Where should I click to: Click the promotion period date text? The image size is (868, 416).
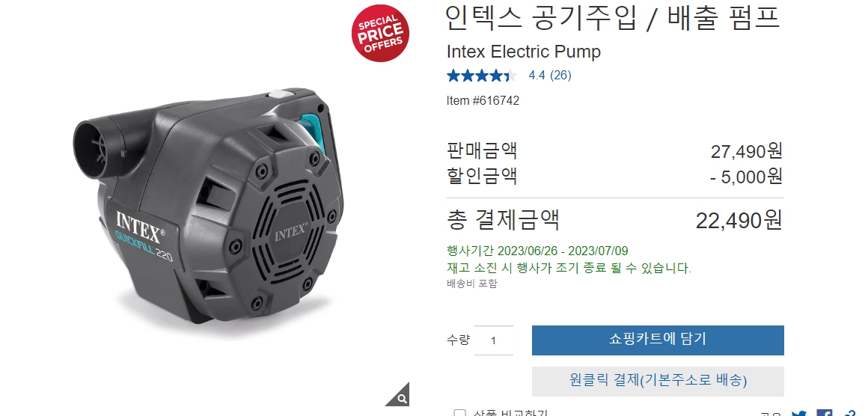(537, 251)
